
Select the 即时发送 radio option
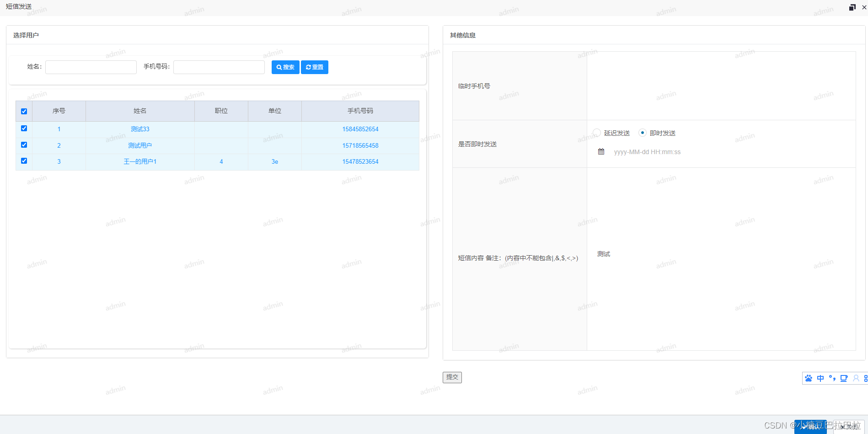643,133
